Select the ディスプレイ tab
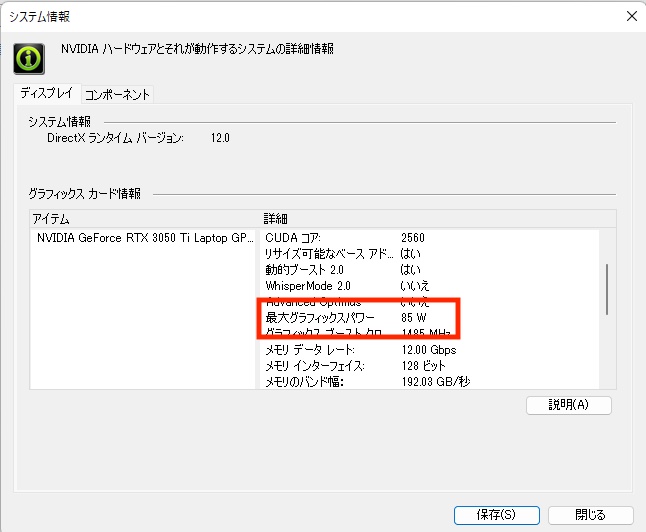This screenshot has width=646, height=532. point(47,93)
